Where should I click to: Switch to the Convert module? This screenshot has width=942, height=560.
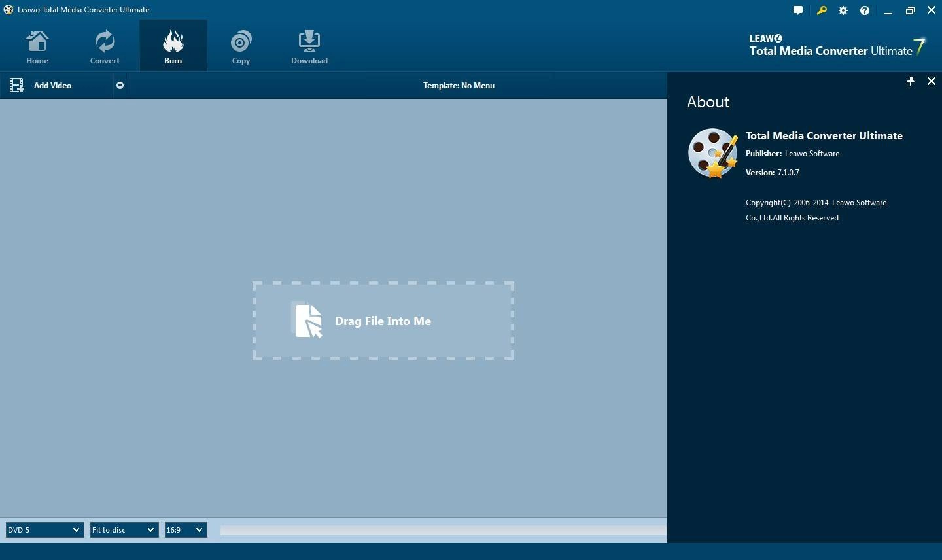pyautogui.click(x=105, y=47)
